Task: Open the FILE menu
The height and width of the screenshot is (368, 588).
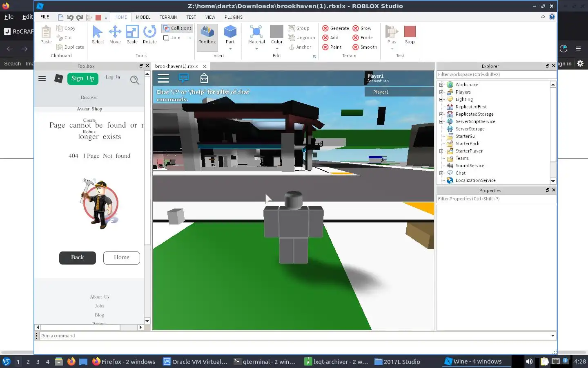Action: point(45,17)
